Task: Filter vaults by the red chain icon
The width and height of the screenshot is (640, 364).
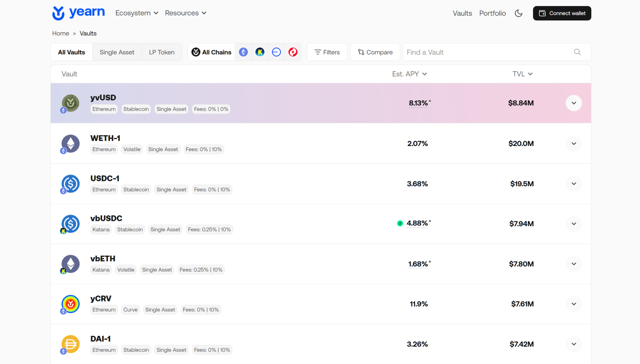Action: (x=293, y=52)
